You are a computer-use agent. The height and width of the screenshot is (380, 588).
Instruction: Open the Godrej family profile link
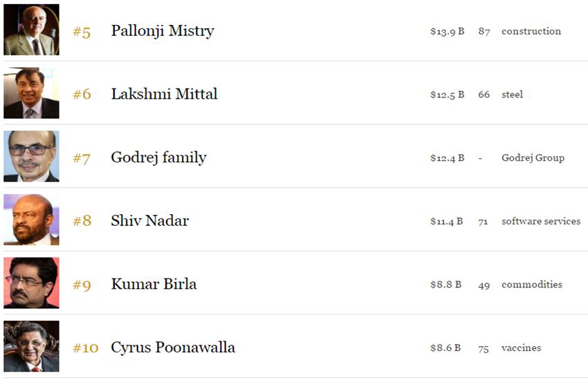click(x=158, y=158)
